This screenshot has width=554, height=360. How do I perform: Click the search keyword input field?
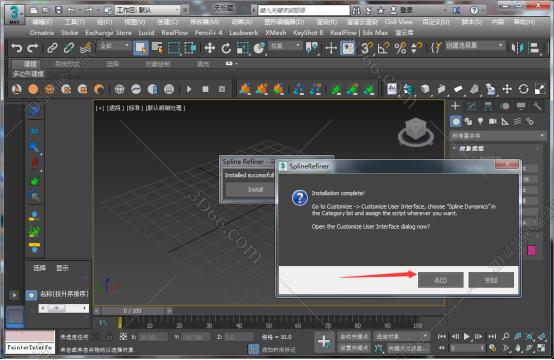coord(303,10)
